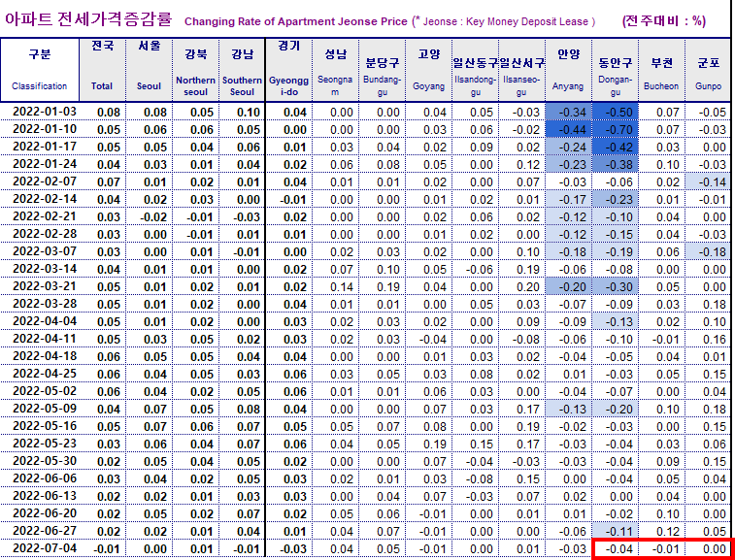Select the 2022-07-04 date cell

(40, 548)
